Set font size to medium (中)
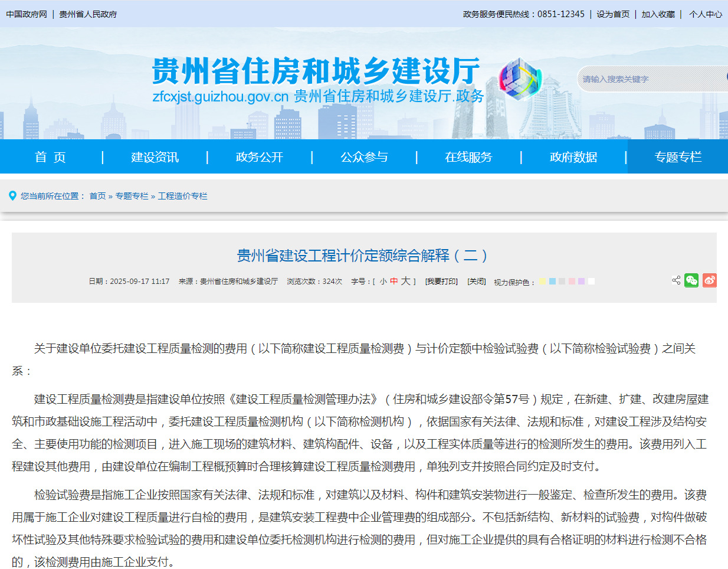This screenshot has width=728, height=569. [394, 282]
